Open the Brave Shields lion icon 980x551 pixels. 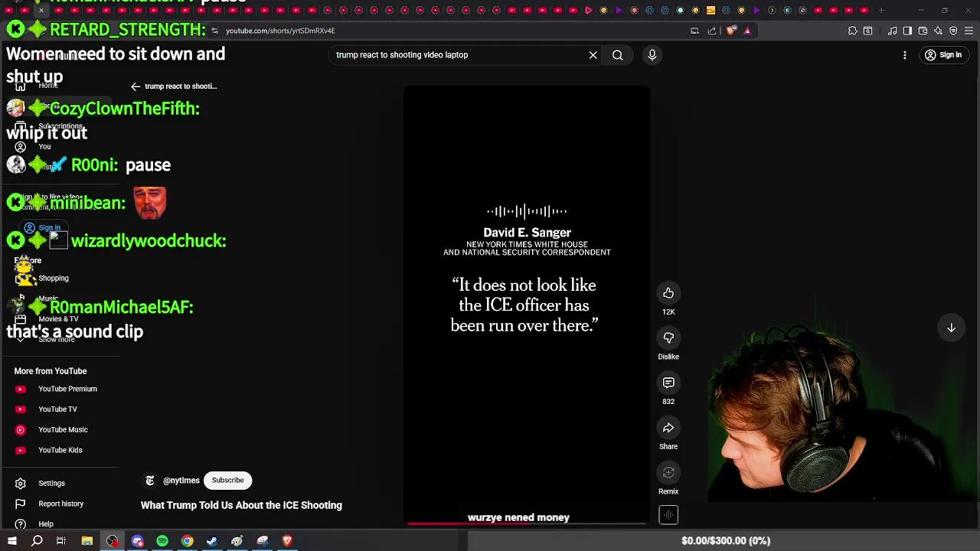click(x=731, y=31)
